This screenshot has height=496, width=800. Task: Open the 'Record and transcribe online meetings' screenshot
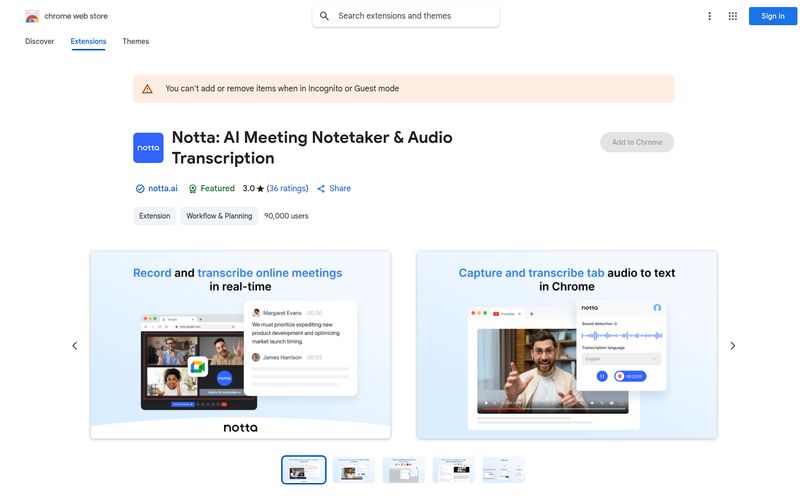240,345
